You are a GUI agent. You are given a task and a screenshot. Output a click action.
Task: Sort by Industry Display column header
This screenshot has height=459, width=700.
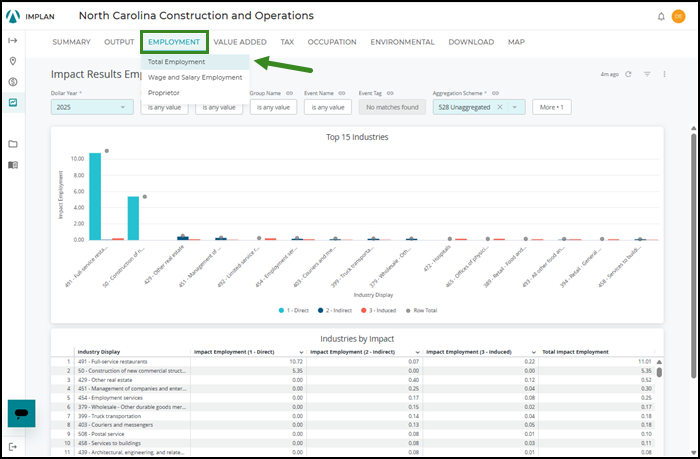[x=99, y=352]
